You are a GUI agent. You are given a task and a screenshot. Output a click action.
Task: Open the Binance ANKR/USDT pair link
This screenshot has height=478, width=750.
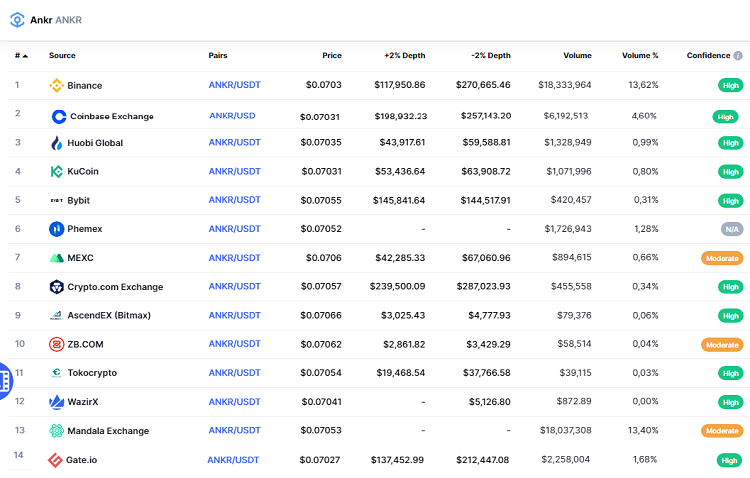click(x=234, y=86)
